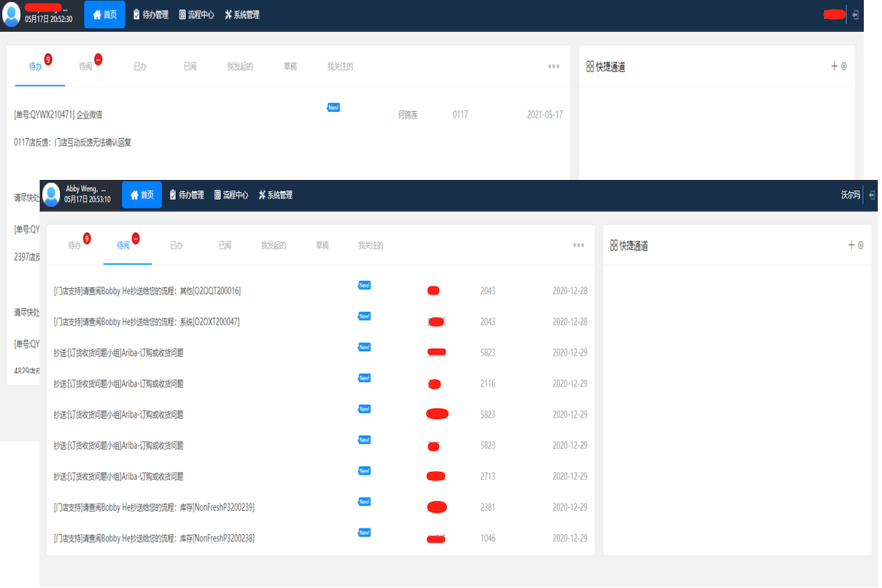Click the New tag on the O2OQT200016 row
Image resolution: width=882 pixels, height=588 pixels.
[x=364, y=285]
